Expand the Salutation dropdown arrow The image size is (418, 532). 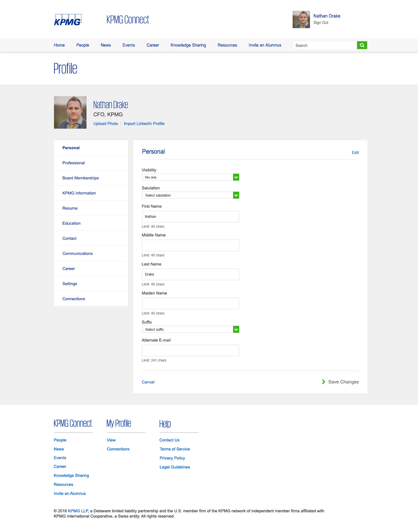[x=236, y=195]
